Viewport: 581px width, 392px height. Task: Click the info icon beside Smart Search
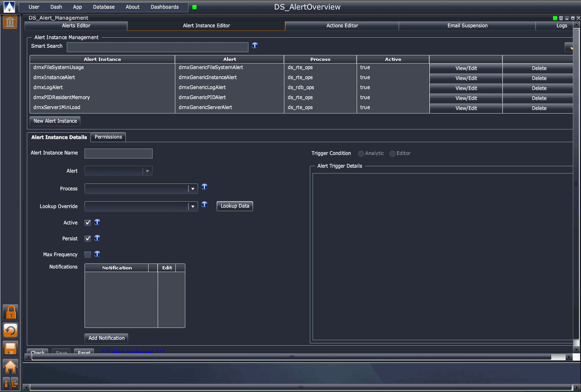[x=255, y=45]
